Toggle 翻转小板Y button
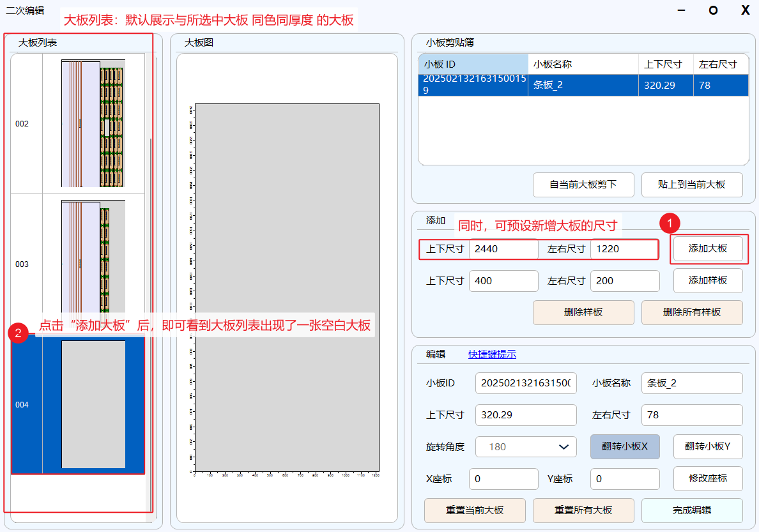Screen dimensions: 759x532 click(707, 446)
